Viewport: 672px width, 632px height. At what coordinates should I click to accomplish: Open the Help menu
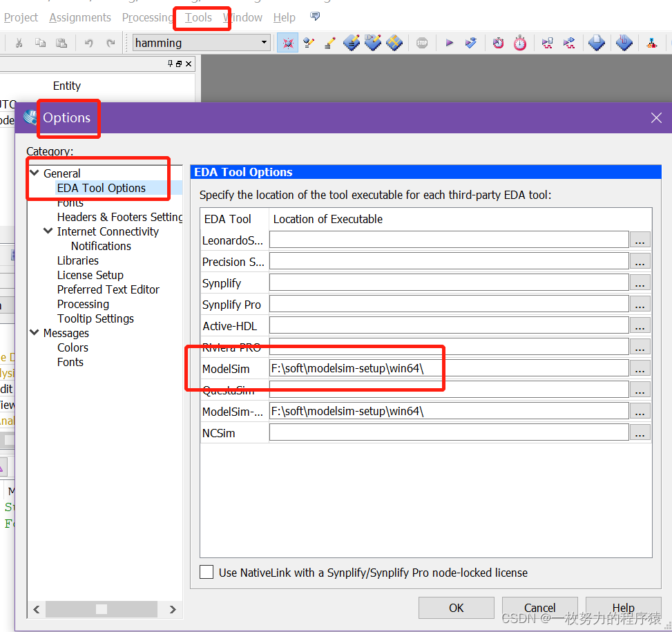[284, 17]
